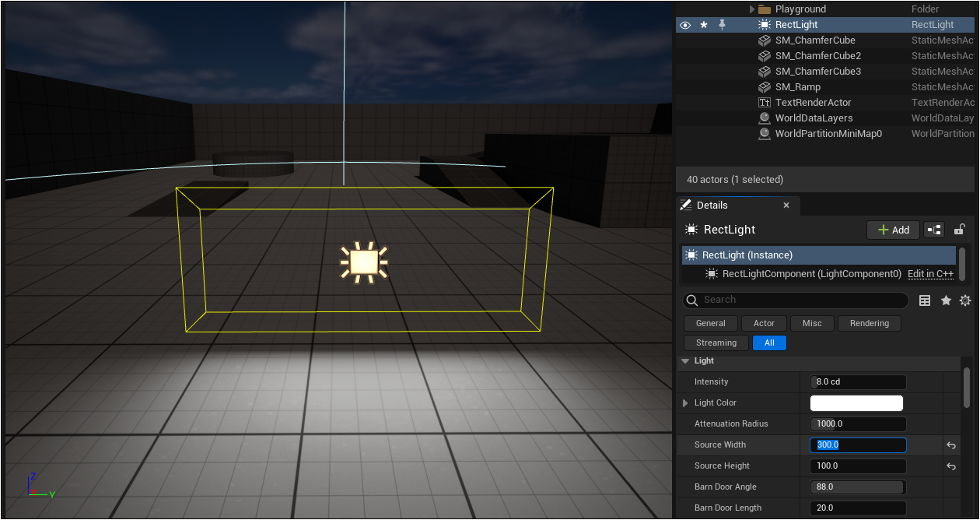Click the Details panel pencil icon

pos(685,205)
